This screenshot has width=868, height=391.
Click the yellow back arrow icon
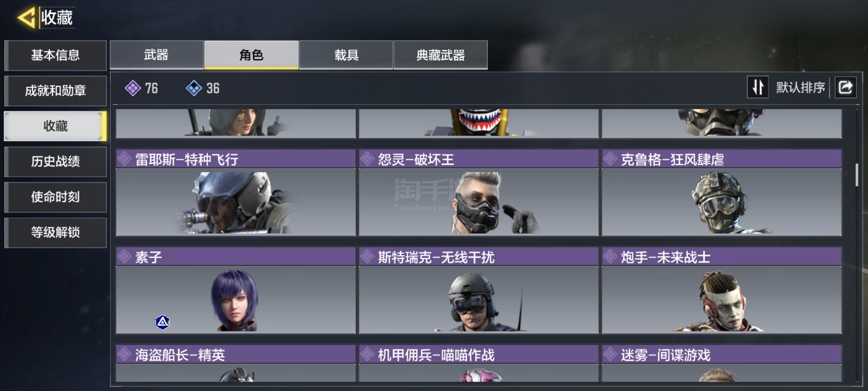tap(26, 17)
